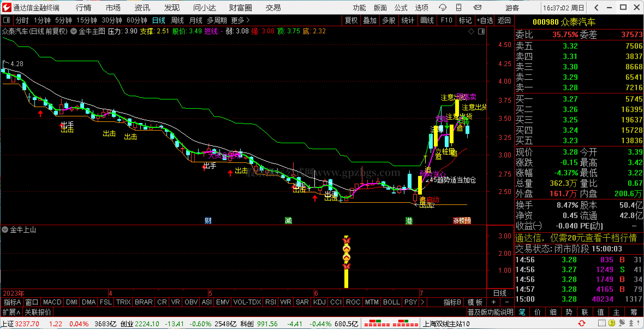The image size is (644, 329).
Task: Click the 叠加 overlay button
Action: point(370,20)
